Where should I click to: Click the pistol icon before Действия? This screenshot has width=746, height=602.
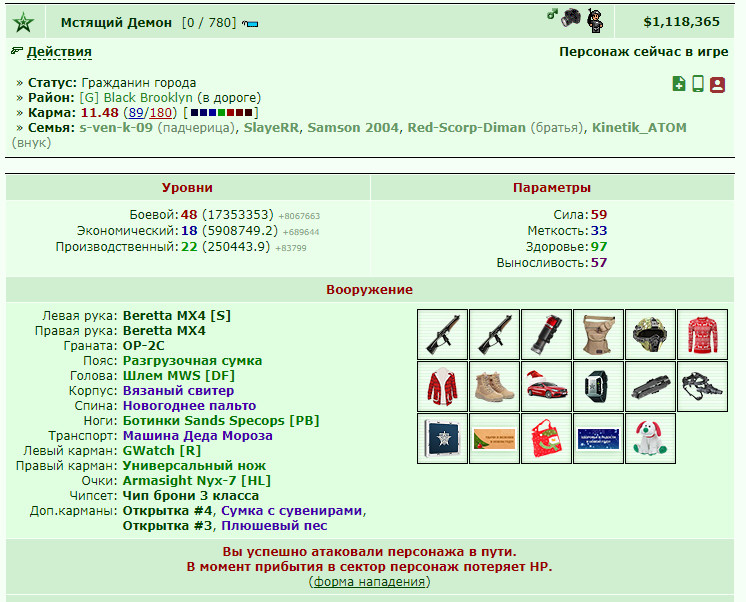[17, 50]
